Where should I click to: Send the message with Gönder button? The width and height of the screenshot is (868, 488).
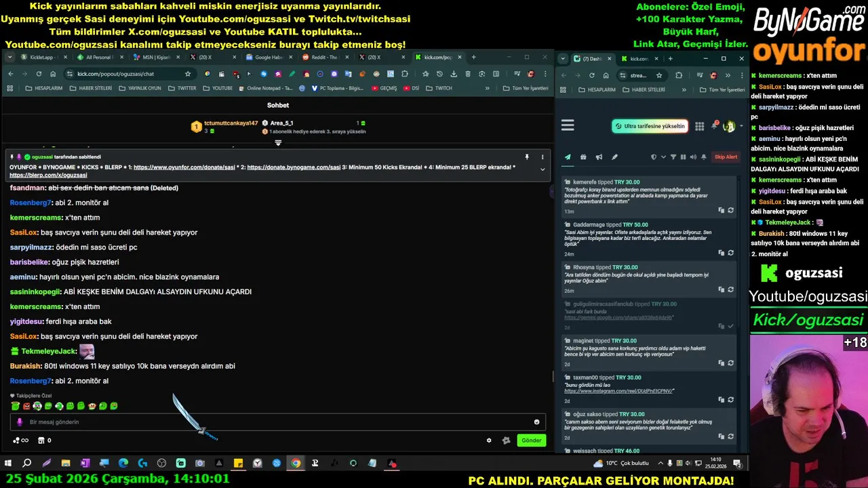[532, 441]
